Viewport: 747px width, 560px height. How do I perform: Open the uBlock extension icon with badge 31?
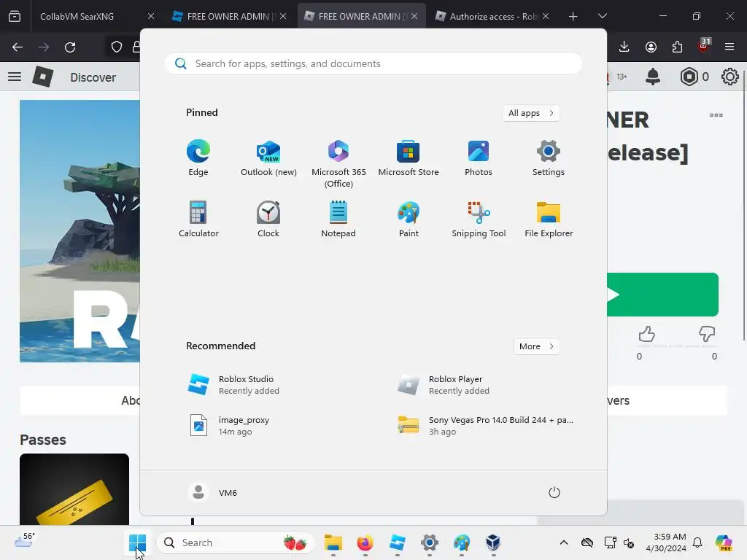pos(704,47)
